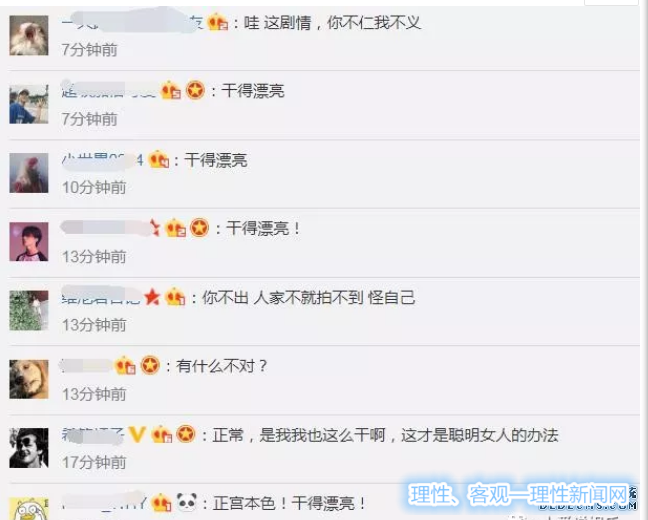
Task: Click panda icon in 正宫本色 comment
Action: (187, 502)
